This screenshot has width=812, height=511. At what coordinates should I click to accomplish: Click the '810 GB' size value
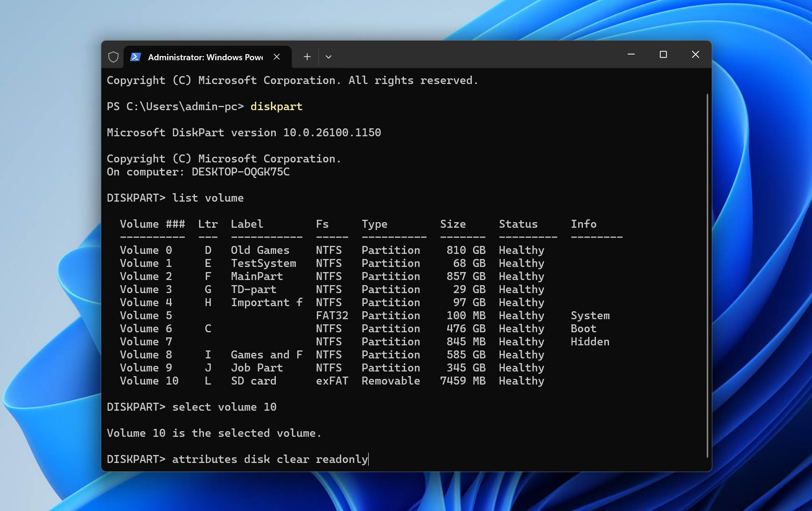coord(466,250)
